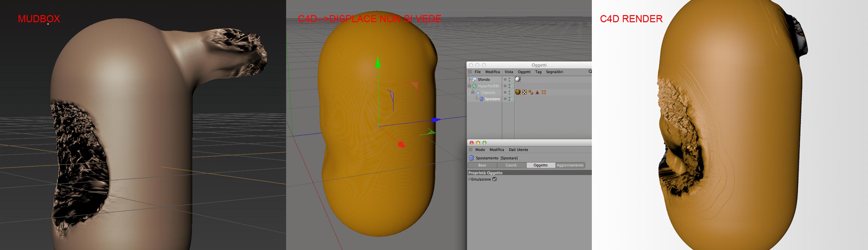868x250 pixels.
Task: Select the checkerboard UVW tag on Capsula
Action: [x=524, y=92]
